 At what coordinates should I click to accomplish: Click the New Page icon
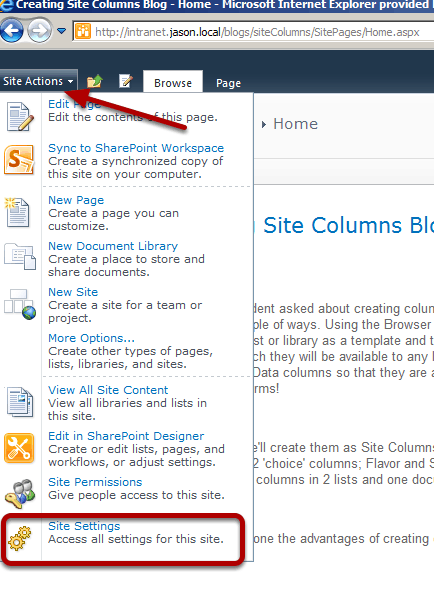pyautogui.click(x=17, y=212)
